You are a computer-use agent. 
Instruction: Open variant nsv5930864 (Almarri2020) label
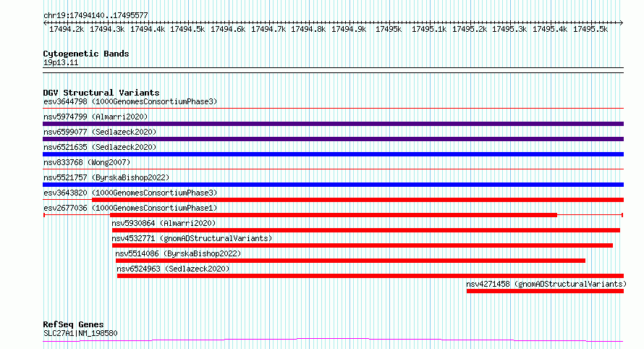click(164, 223)
